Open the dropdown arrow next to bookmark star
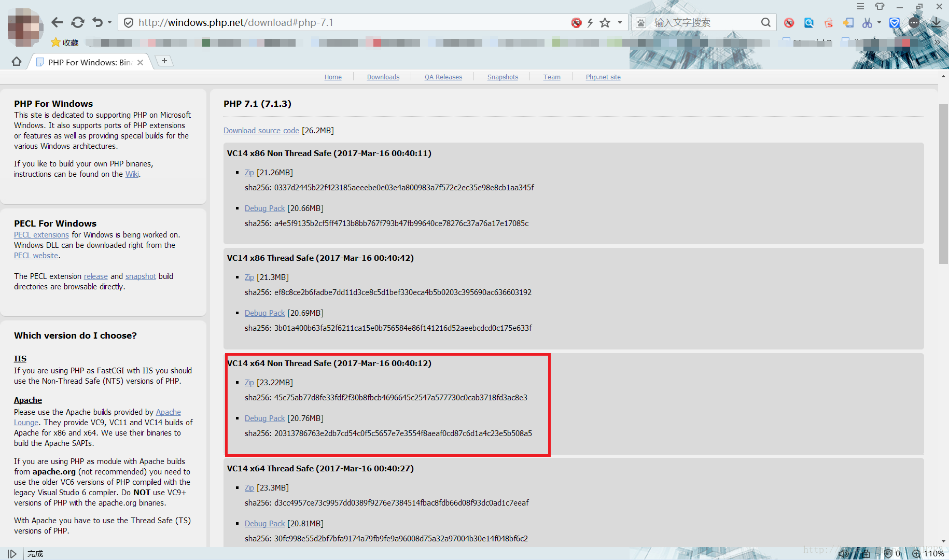The height and width of the screenshot is (560, 949). coord(620,23)
